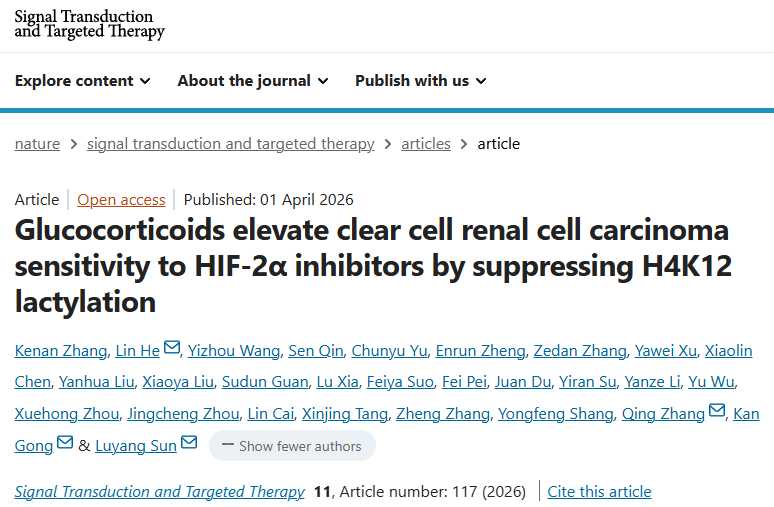
Task: Open the About the journal dropdown
Action: point(252,81)
